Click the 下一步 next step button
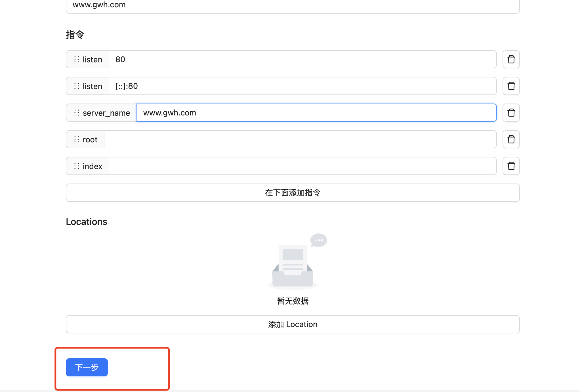The image size is (580, 392). click(x=87, y=367)
